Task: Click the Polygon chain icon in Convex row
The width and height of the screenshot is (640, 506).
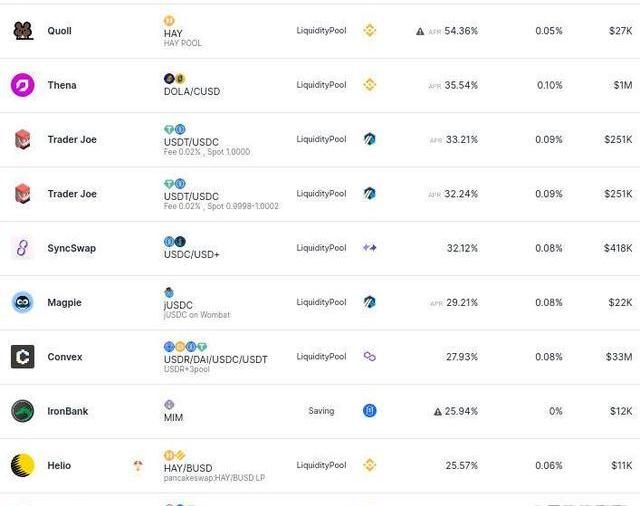Action: [369, 357]
